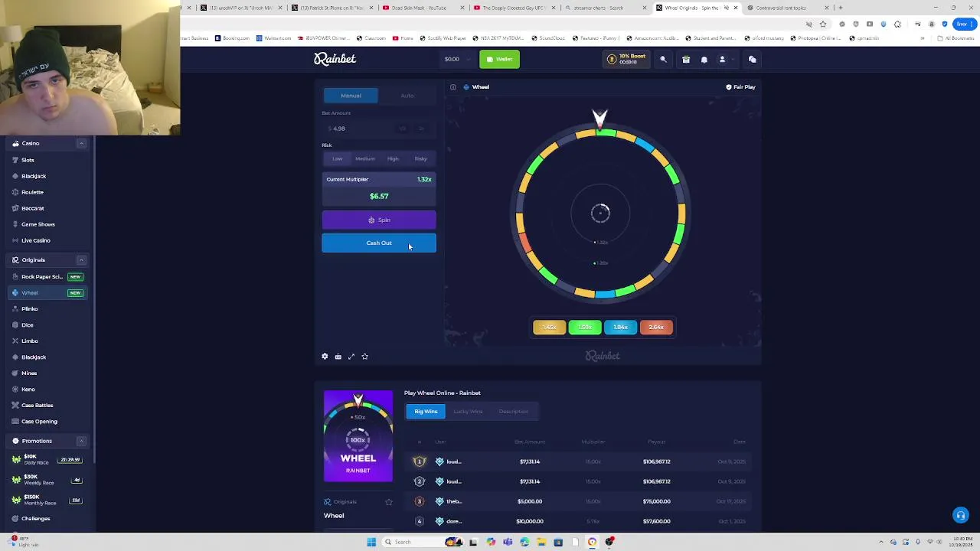Double the bet with 2x button

pos(422,129)
